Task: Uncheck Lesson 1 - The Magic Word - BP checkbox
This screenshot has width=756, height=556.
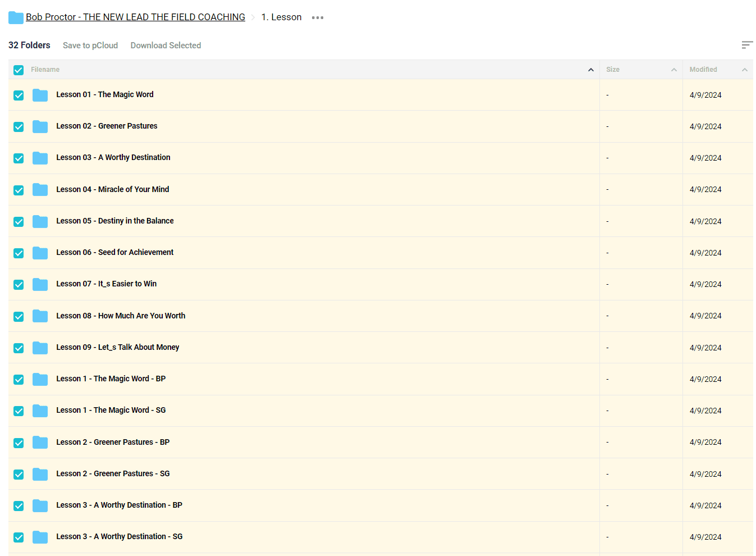Action: [x=19, y=380]
